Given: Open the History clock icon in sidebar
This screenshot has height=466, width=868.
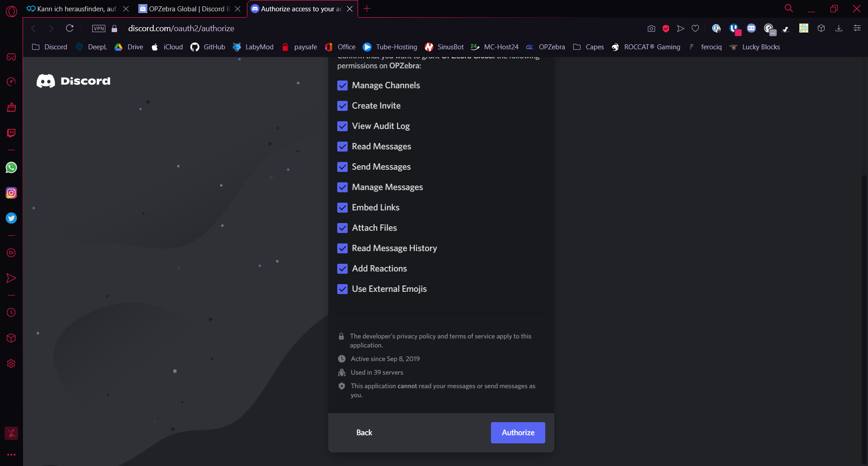Looking at the screenshot, I should click(x=11, y=313).
